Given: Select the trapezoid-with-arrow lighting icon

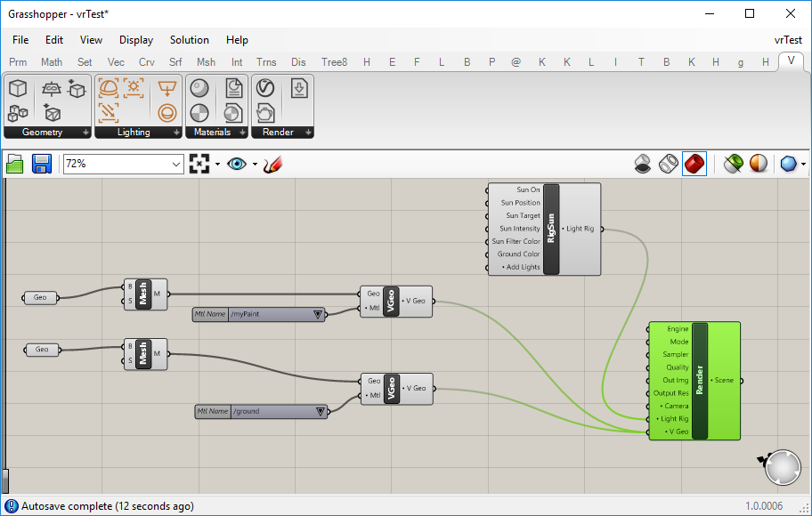Looking at the screenshot, I should point(167,88).
